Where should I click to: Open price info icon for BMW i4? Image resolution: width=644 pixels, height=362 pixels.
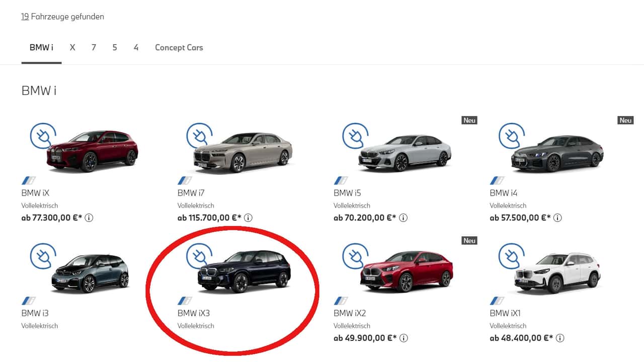click(557, 218)
